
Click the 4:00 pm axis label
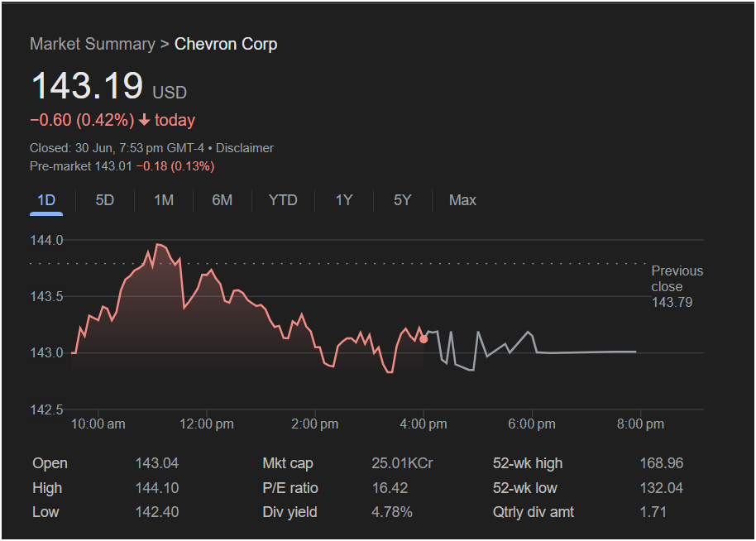click(x=423, y=424)
